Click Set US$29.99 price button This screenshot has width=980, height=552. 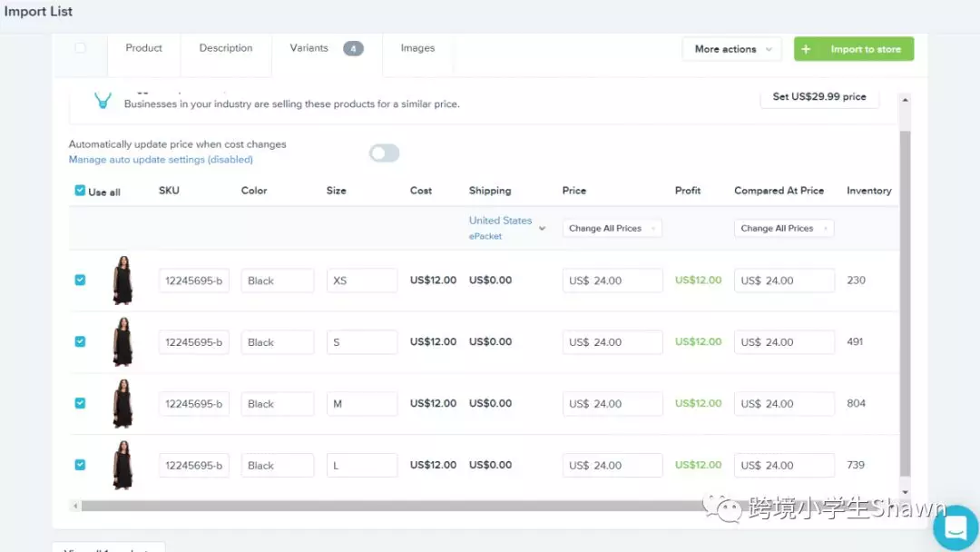819,96
